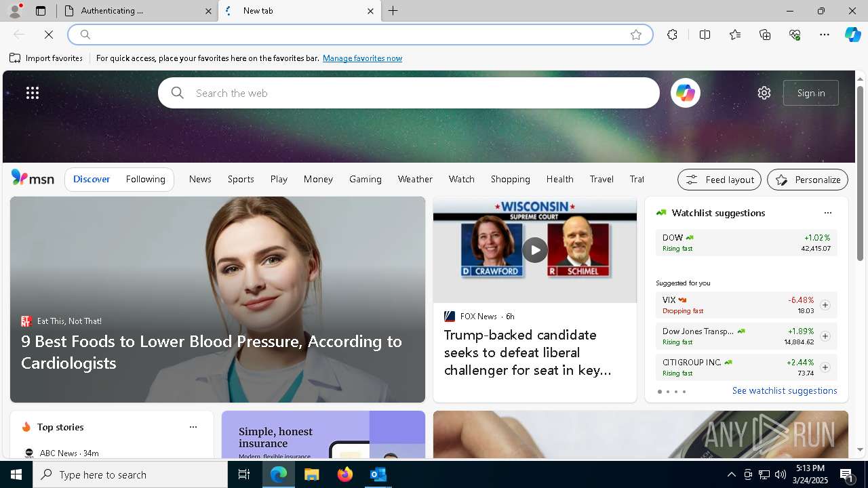
Task: Open Split screen icon in toolbar
Action: pyautogui.click(x=705, y=35)
